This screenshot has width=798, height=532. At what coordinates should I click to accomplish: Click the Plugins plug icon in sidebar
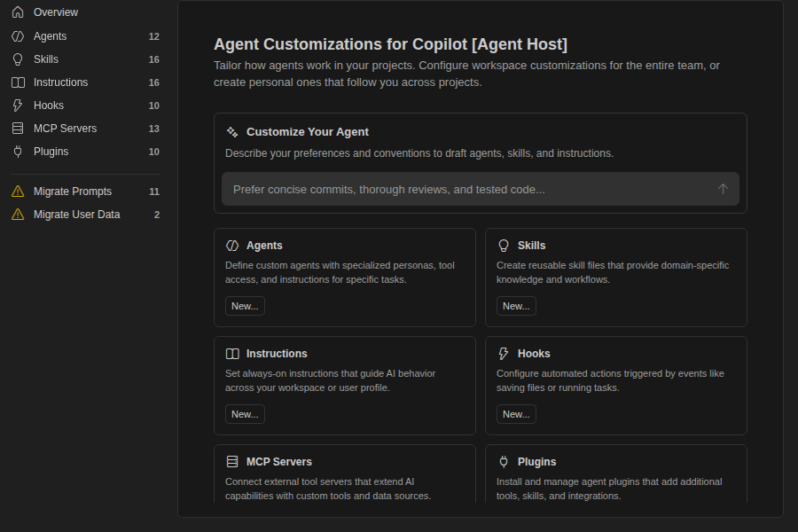pyautogui.click(x=18, y=152)
